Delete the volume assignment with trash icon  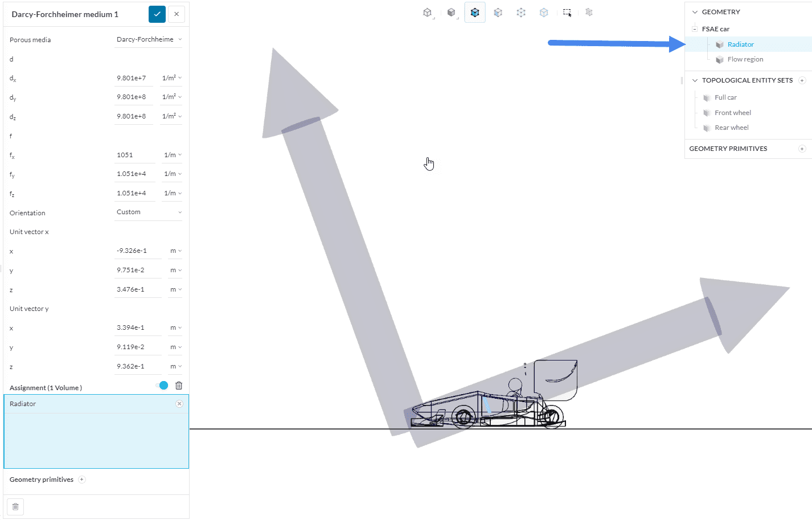(x=179, y=386)
